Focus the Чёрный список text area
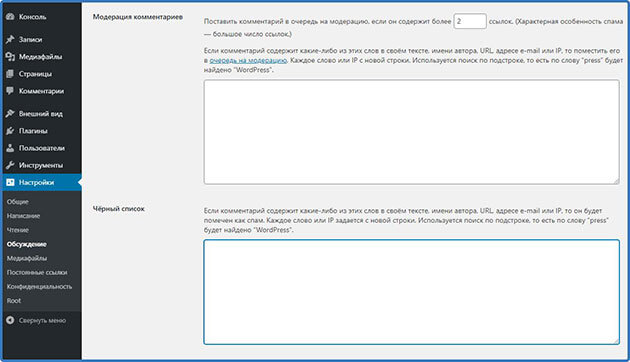This screenshot has width=630, height=362. click(411, 292)
